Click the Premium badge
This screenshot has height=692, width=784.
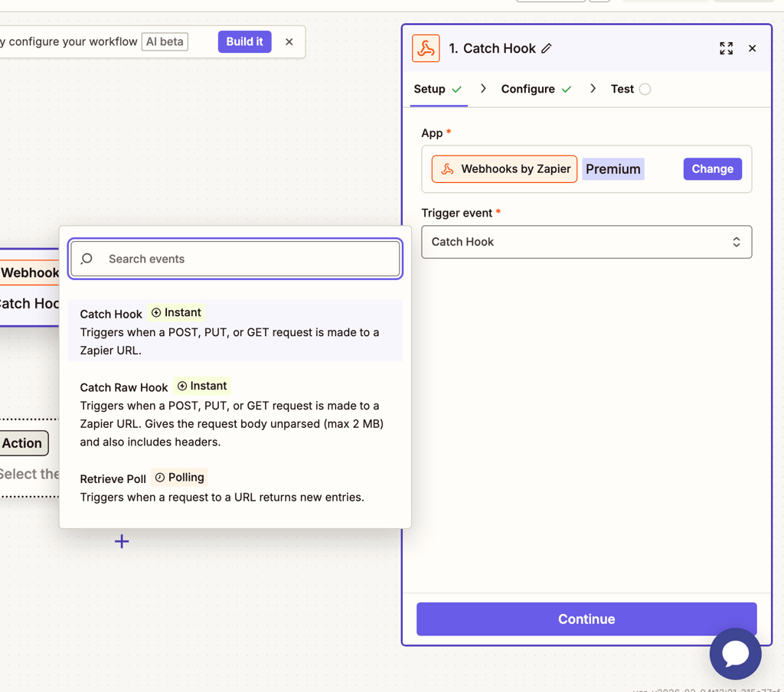coord(613,169)
